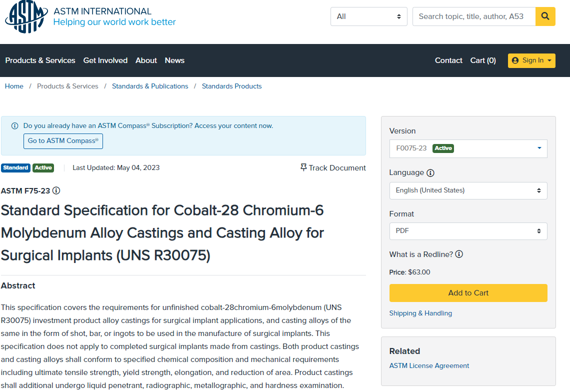
Task: Click green Active badge near Last Updated
Action: coord(43,167)
